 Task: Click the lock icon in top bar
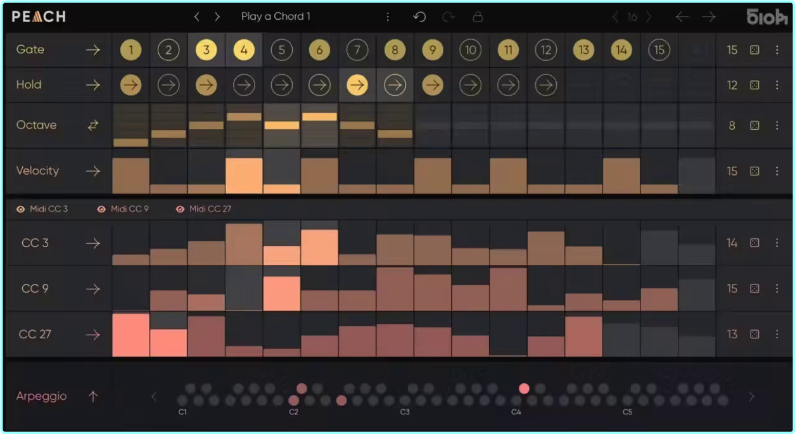(477, 17)
